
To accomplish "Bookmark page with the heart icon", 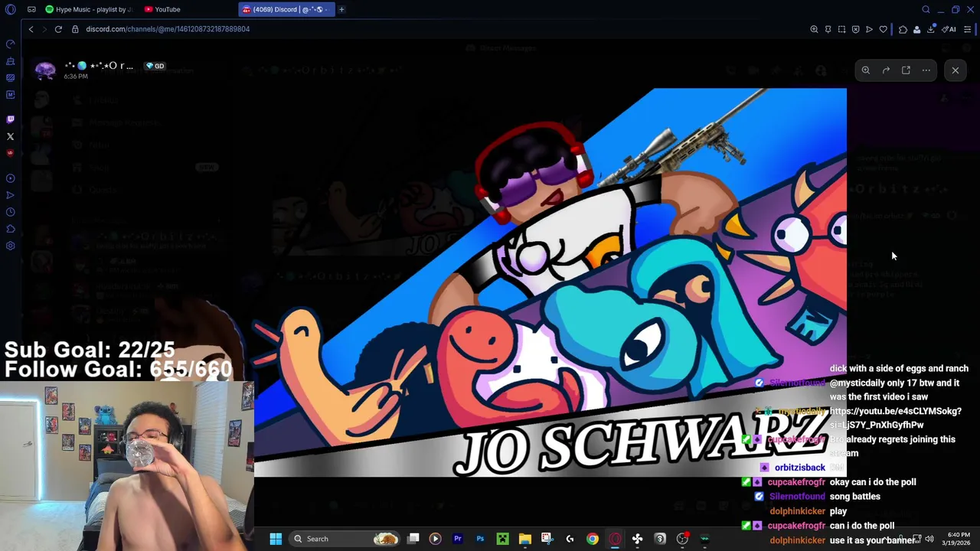I will tap(883, 29).
